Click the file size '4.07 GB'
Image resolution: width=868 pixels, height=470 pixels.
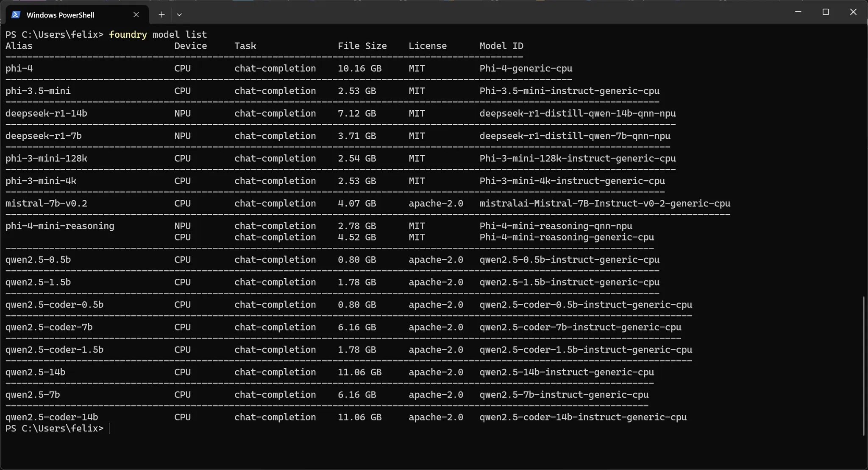[x=357, y=203]
